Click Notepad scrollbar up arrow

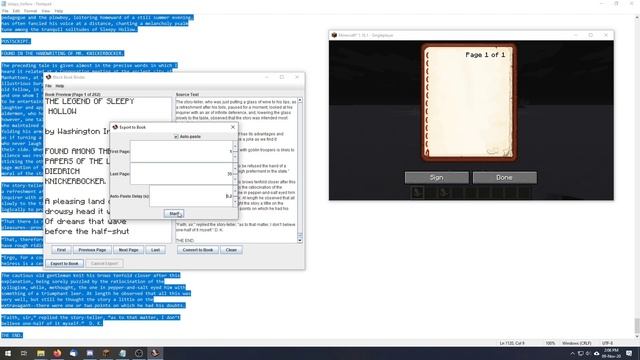pyautogui.click(x=637, y=18)
